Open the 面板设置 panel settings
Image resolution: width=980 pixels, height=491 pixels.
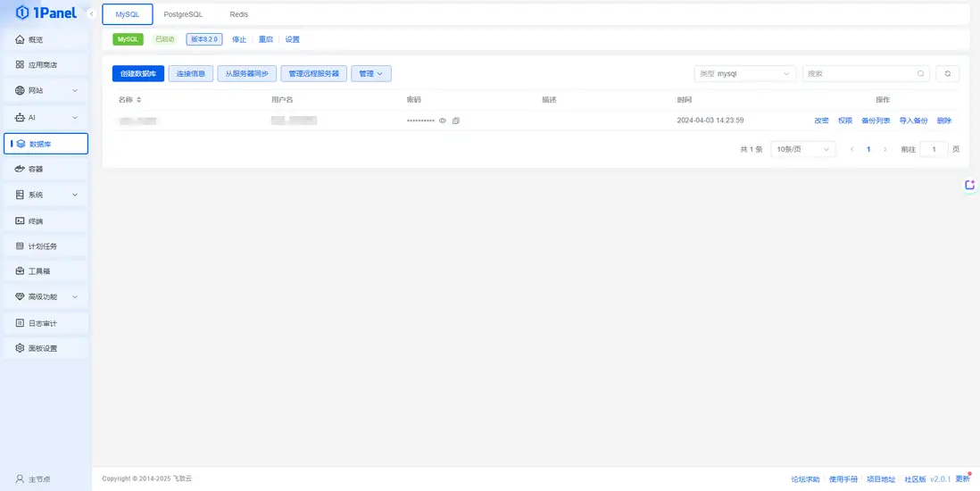pyautogui.click(x=46, y=348)
